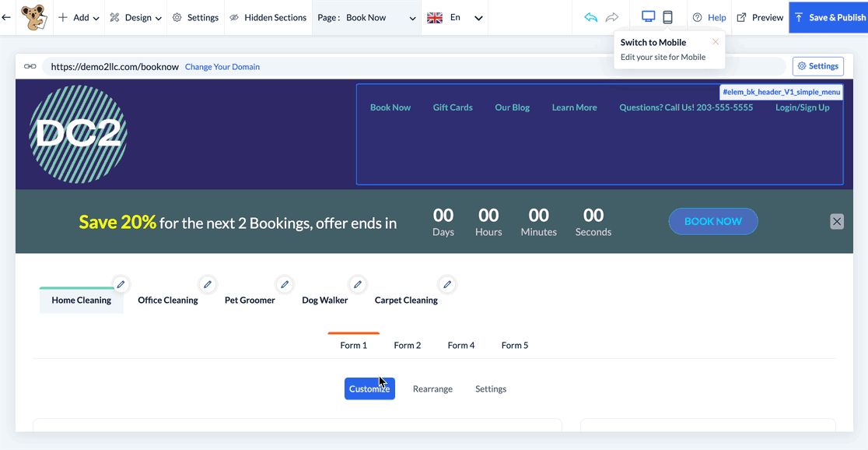Select the Pet Groomer tab
Viewport: 868px width, 450px height.
tap(250, 301)
